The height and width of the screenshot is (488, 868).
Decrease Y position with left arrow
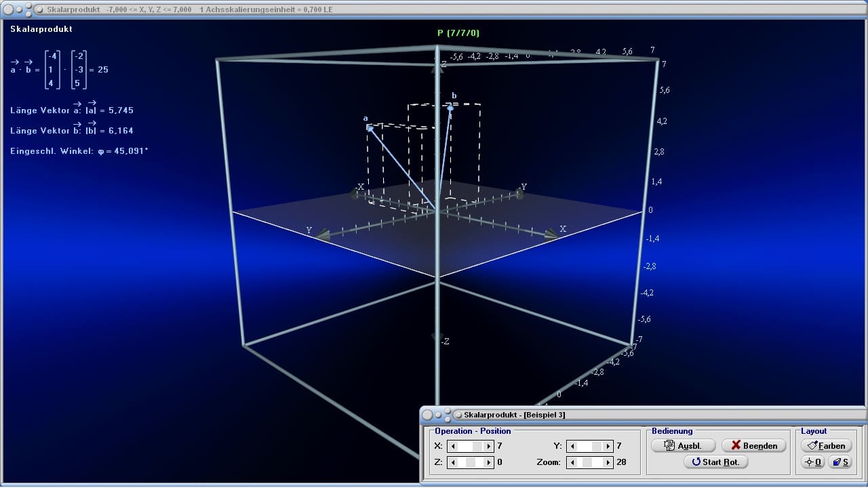click(x=572, y=446)
